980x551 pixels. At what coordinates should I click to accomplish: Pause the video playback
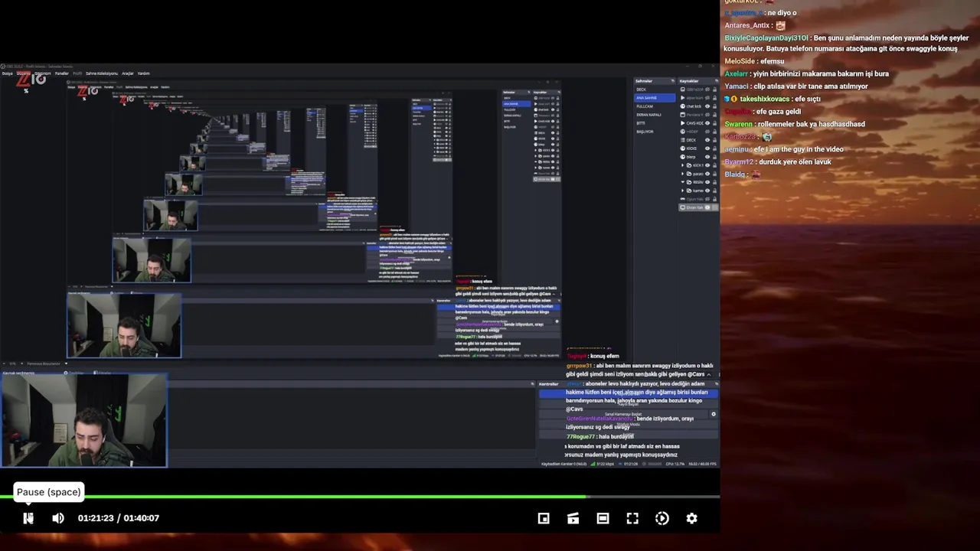tap(28, 518)
